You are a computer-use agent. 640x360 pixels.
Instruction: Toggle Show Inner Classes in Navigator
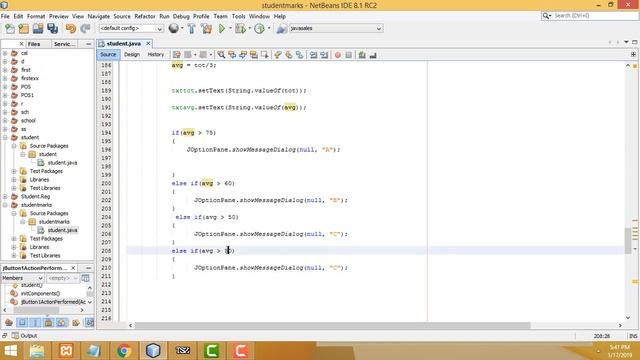[61, 323]
